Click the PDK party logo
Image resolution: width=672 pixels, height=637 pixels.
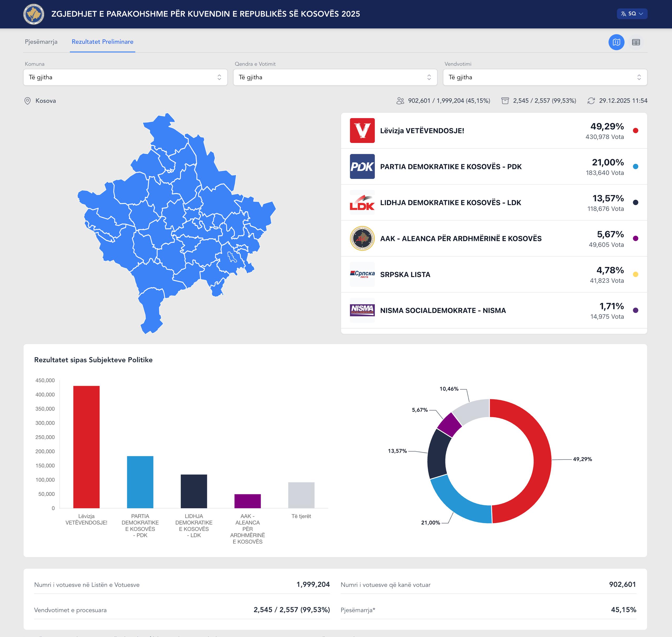coord(362,167)
